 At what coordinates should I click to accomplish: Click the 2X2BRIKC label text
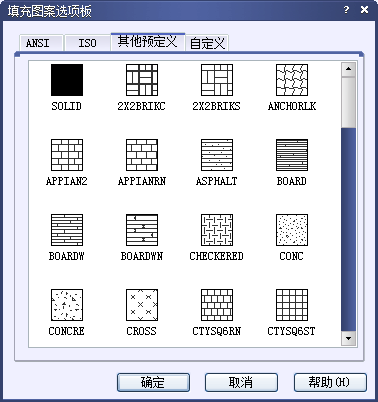[142, 106]
